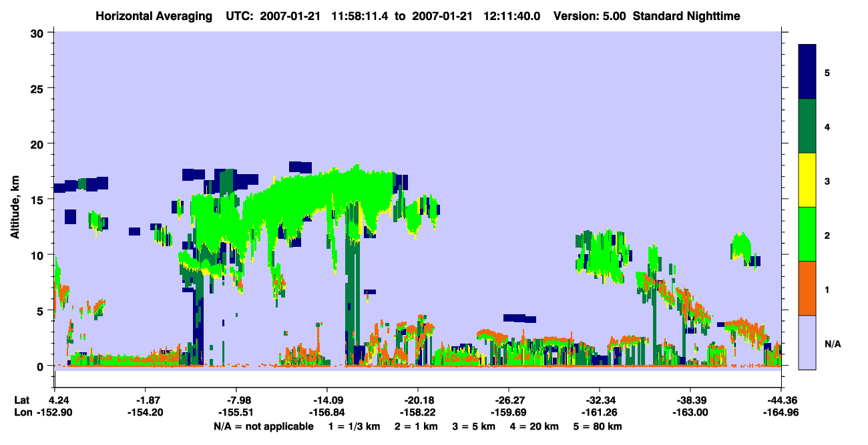Click the longitude value -155.51

coord(236,413)
